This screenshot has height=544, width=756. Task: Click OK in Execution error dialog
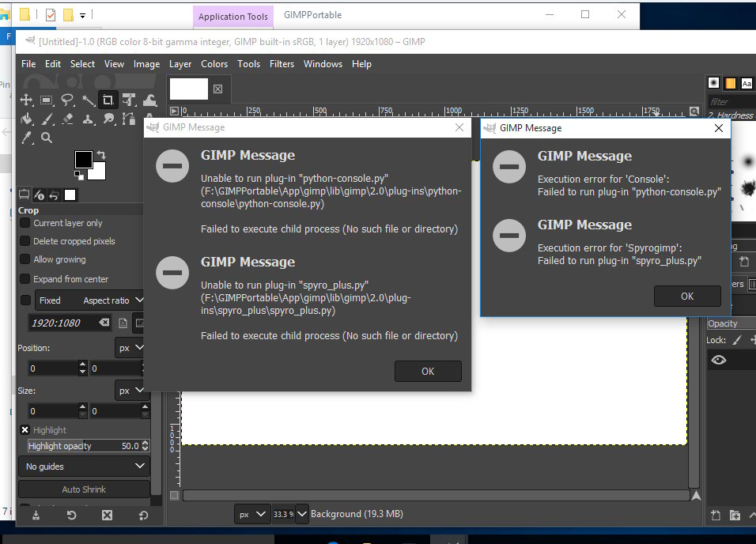pyautogui.click(x=687, y=296)
